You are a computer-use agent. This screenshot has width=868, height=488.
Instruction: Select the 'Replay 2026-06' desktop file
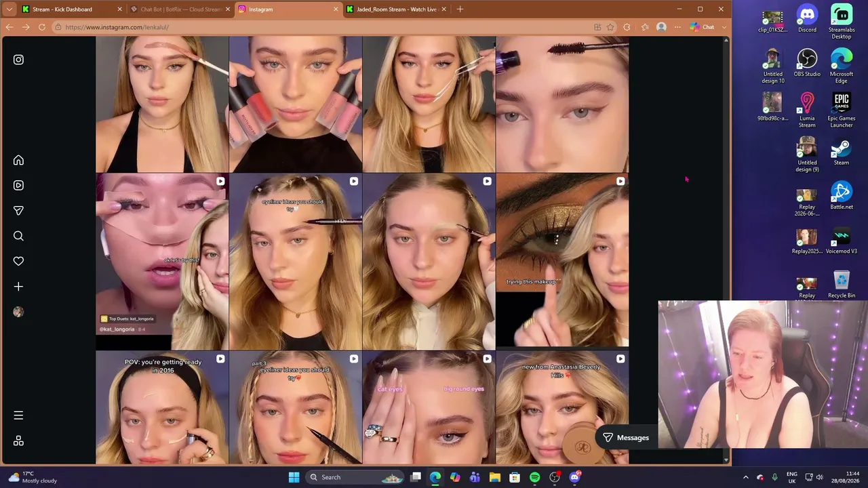coord(807,202)
